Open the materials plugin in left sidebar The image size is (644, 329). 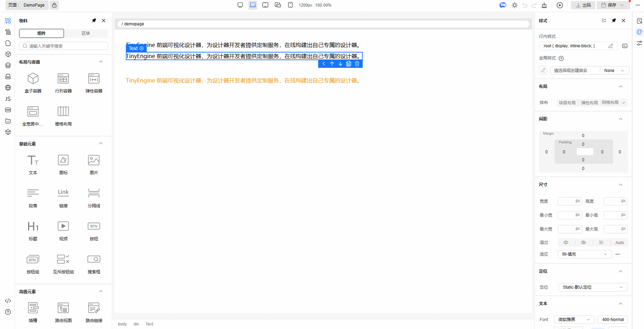coord(8,21)
